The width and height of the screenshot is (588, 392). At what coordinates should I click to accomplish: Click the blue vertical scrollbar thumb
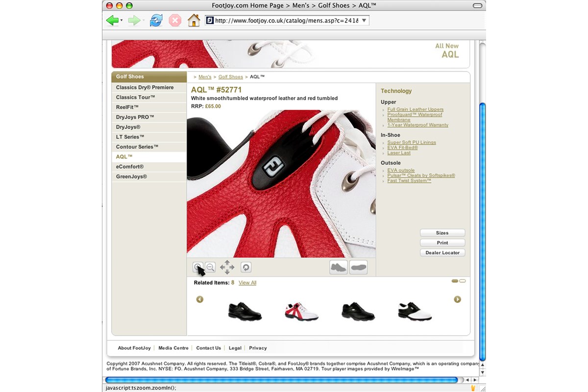482,232
